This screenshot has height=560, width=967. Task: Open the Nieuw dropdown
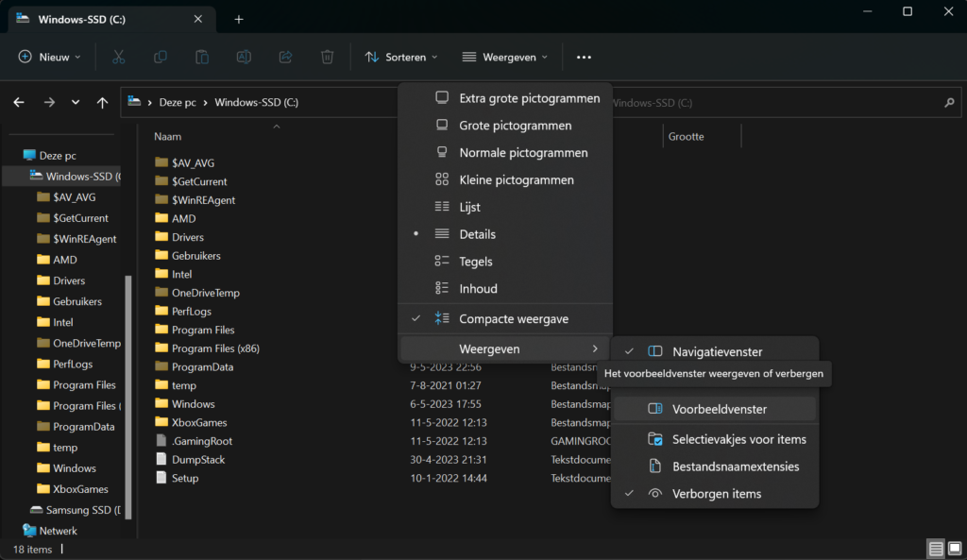(49, 57)
